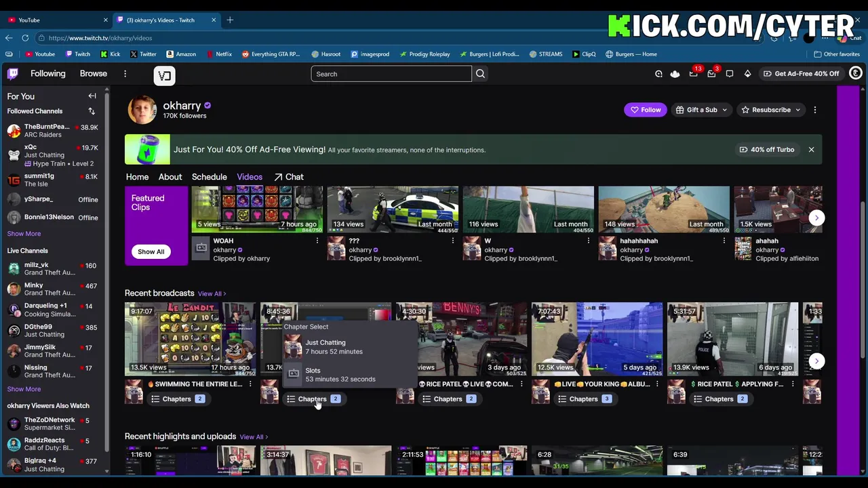Screen dimensions: 868x488
Task: Open the user avatar profile menu
Action: click(856, 73)
